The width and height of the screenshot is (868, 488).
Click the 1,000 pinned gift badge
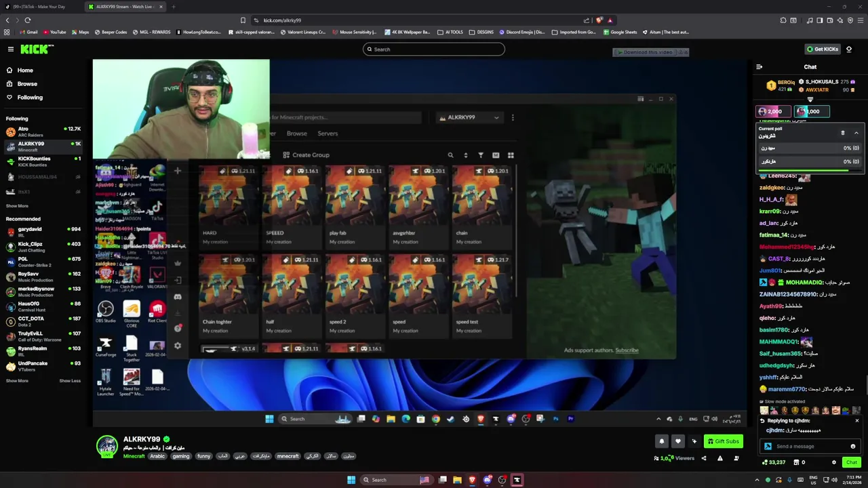click(812, 111)
